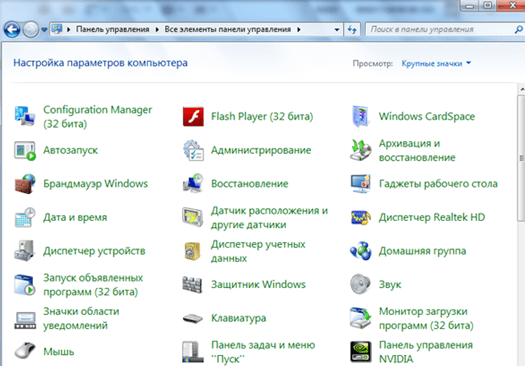Click the Диспетчер учетных данных safe icon
The image size is (525, 366).
(x=192, y=251)
